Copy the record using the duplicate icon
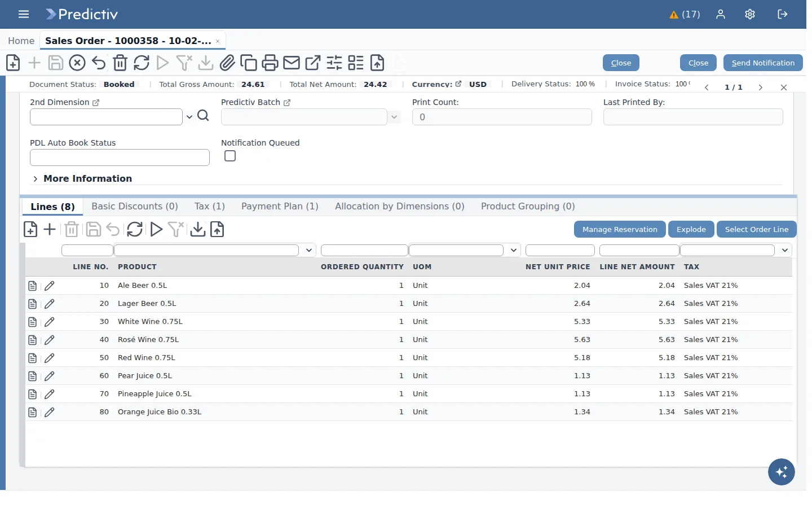 [249, 63]
